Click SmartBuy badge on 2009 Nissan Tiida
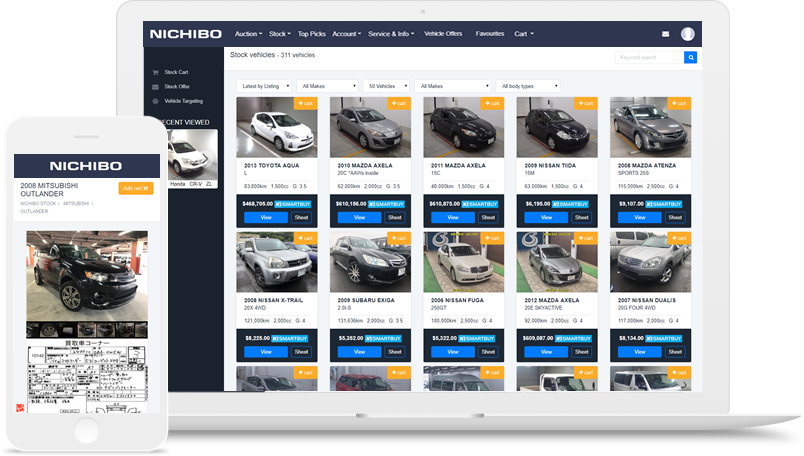 point(570,204)
